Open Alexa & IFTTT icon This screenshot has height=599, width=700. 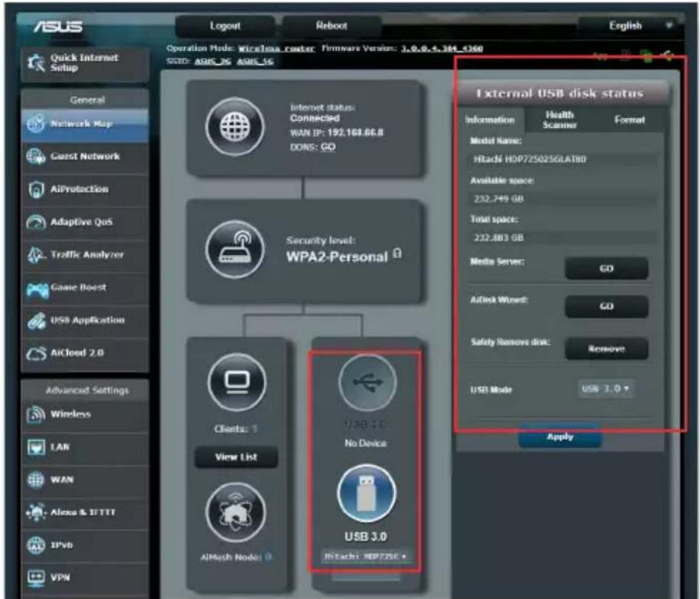coord(36,512)
